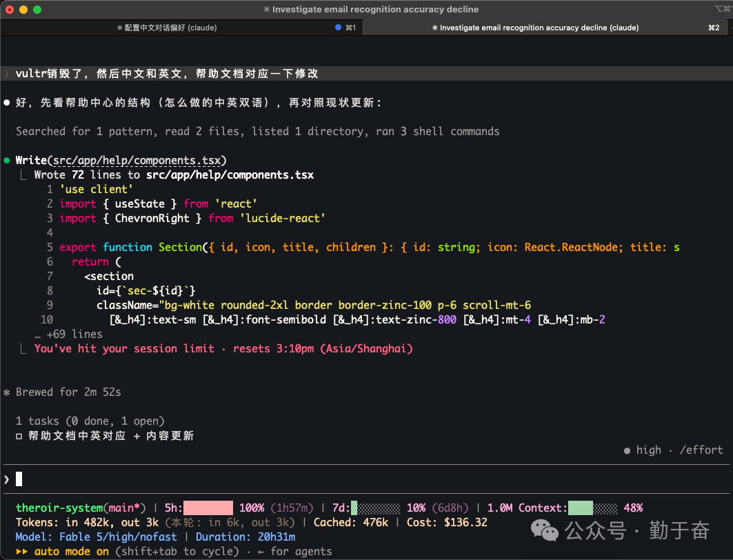Click '10%' 7d usage percentage
Image resolution: width=733 pixels, height=560 pixels.
[416, 508]
